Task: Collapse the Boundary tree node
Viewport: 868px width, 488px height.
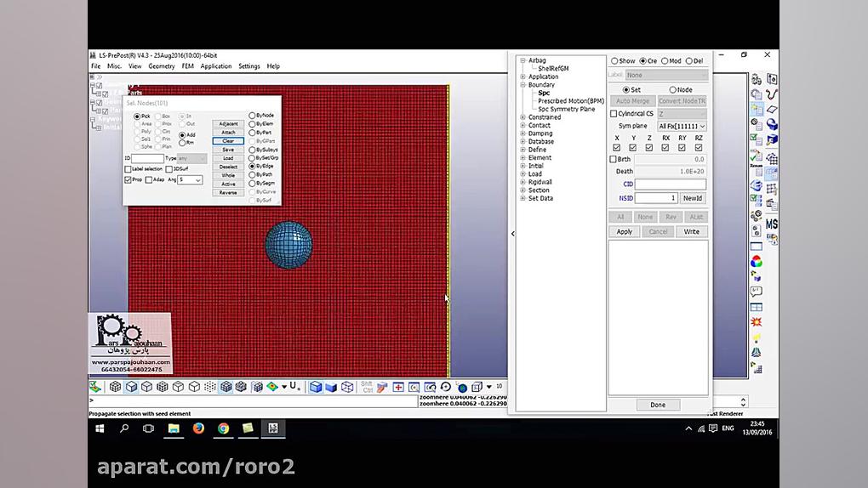Action: coord(523,85)
